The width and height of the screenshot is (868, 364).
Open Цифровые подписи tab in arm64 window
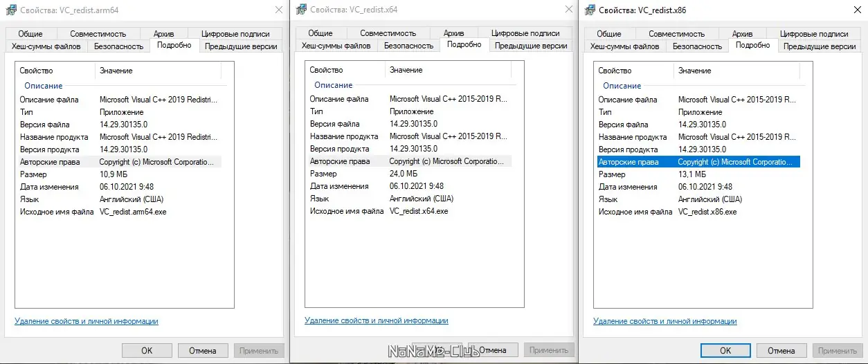coord(235,33)
